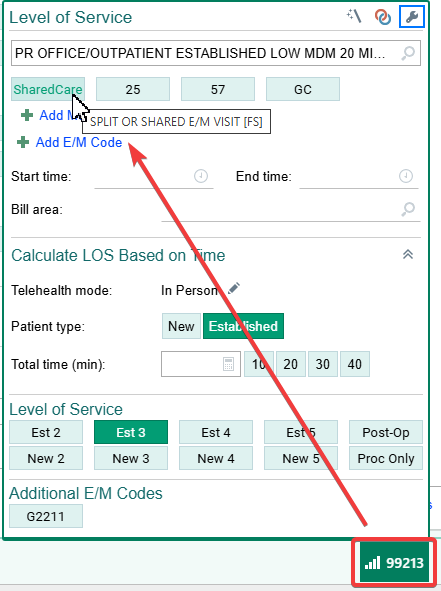Select Est 5 level of service
This screenshot has width=441, height=591.
(301, 432)
